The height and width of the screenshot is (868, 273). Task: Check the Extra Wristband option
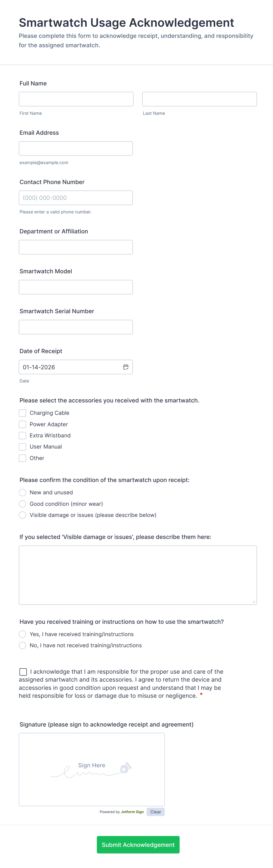tap(22, 435)
